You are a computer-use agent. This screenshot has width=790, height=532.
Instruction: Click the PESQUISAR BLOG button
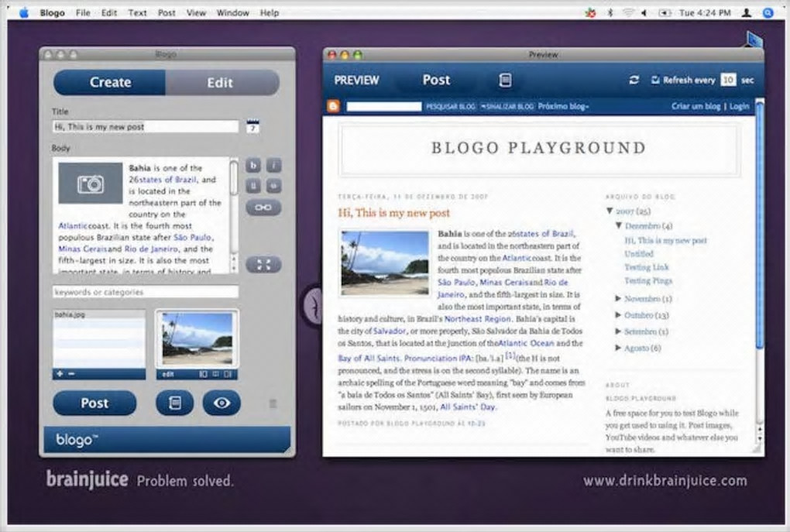click(x=451, y=106)
